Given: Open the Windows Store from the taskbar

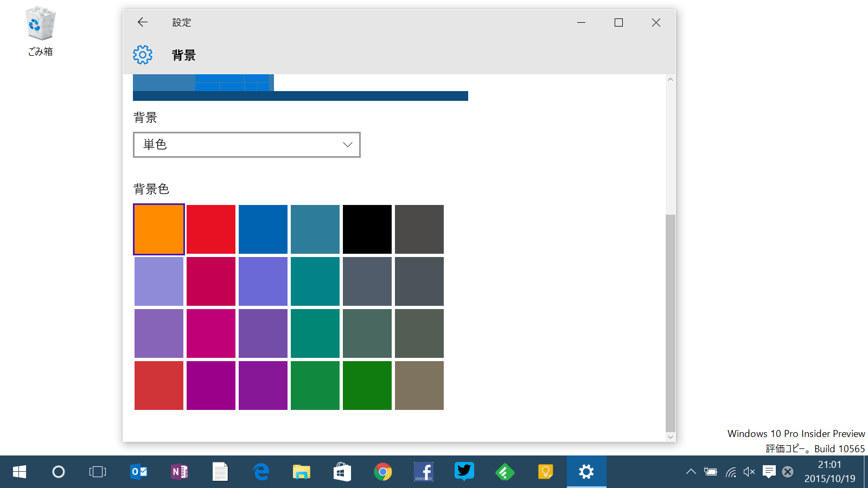Looking at the screenshot, I should pyautogui.click(x=342, y=472).
